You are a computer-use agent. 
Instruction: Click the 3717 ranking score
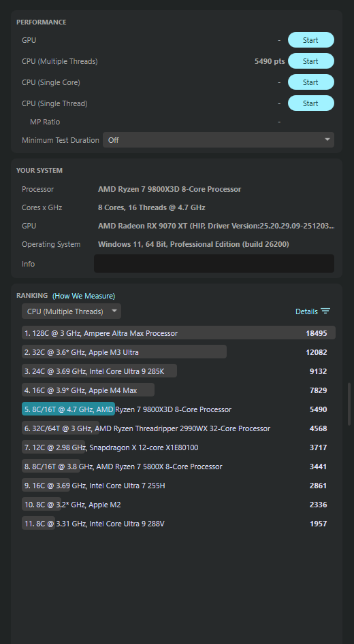point(318,447)
